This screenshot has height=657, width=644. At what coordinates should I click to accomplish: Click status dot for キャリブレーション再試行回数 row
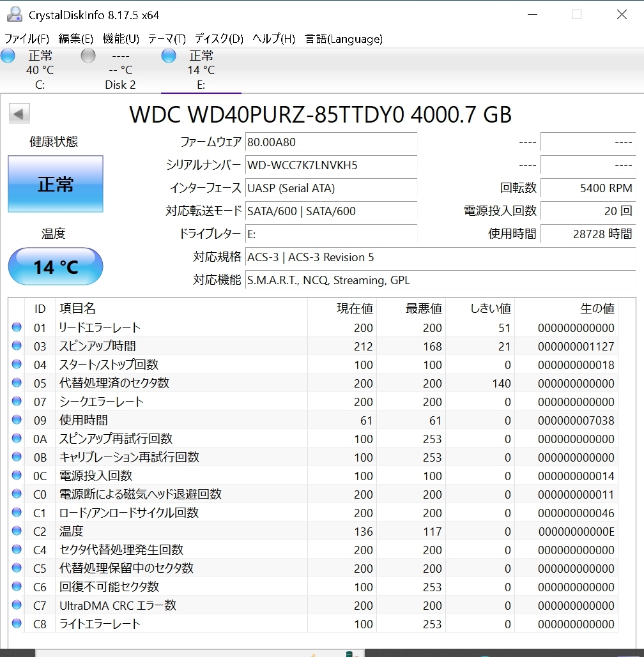pyautogui.click(x=17, y=457)
